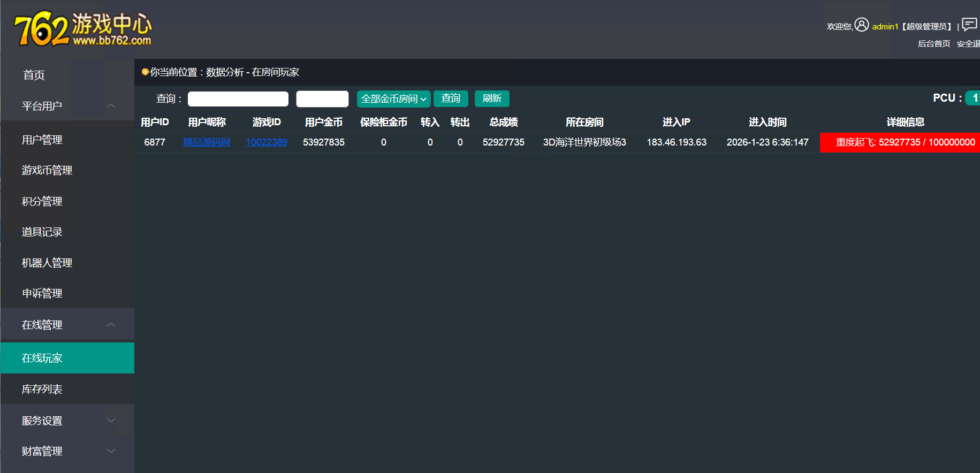Go to 机器人管理 menu item
Viewport: 980px width, 473px height.
pos(47,263)
